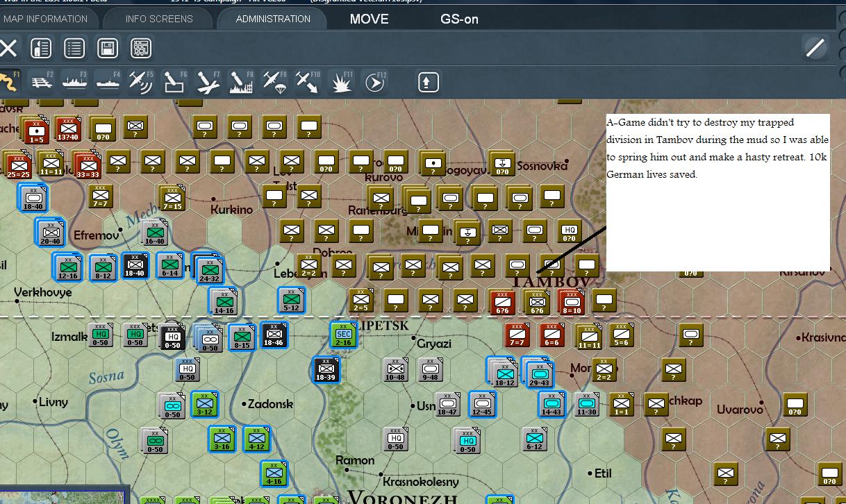Select red Soviet unit labeled 25=25
The image size is (846, 504).
[x=19, y=165]
